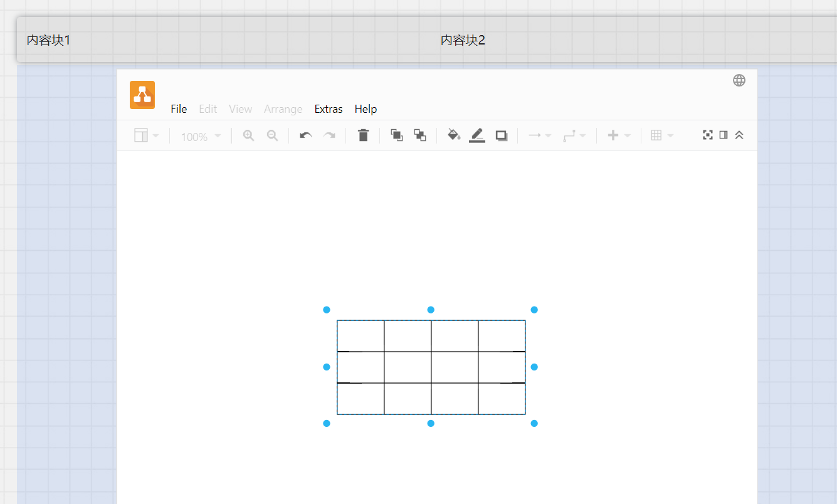
Task: Open the View menu
Action: click(x=241, y=109)
